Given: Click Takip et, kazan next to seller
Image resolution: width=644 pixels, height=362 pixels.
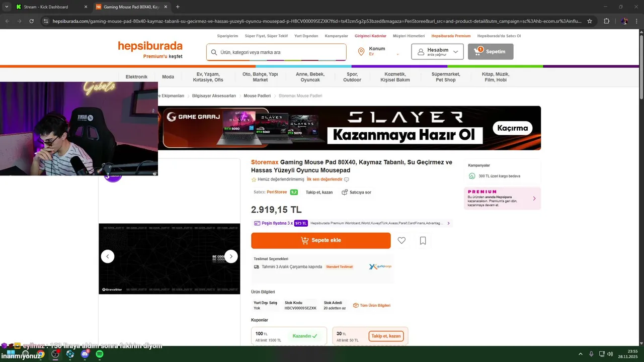Looking at the screenshot, I should click(319, 192).
